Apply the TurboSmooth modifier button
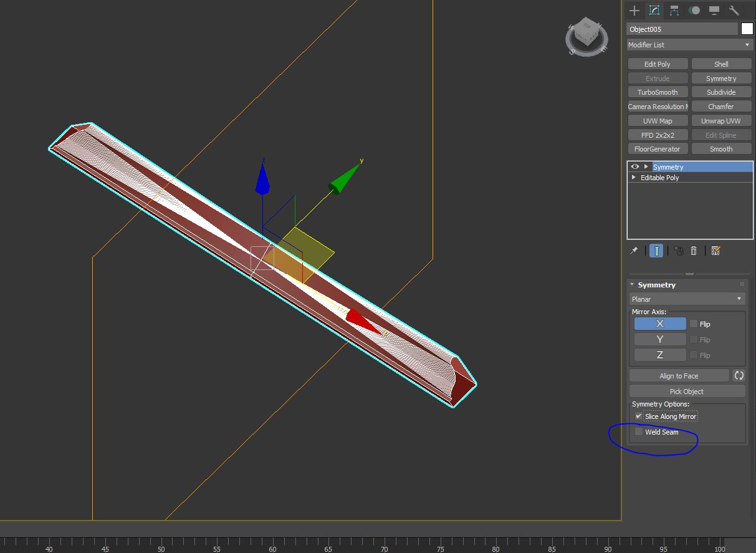Screen dimensions: 756x553 pyautogui.click(x=658, y=92)
